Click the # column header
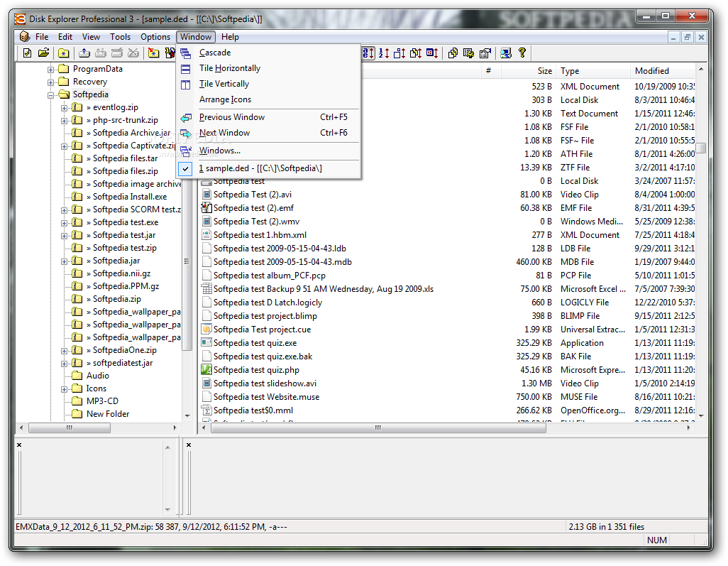 pos(491,70)
